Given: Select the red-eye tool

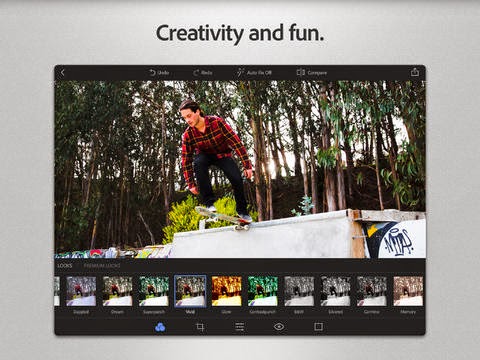Looking at the screenshot, I should pyautogui.click(x=279, y=327).
